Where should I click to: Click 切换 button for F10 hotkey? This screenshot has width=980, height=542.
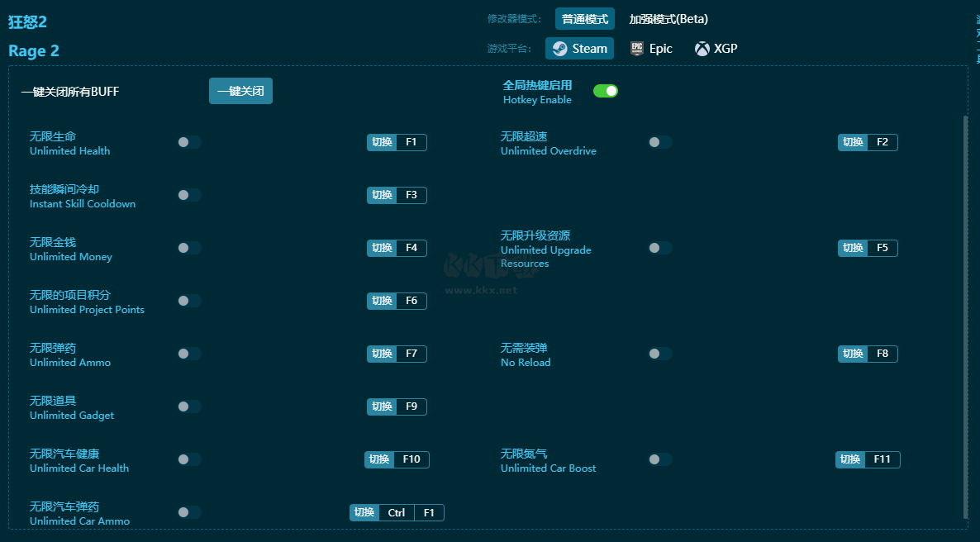click(379, 459)
